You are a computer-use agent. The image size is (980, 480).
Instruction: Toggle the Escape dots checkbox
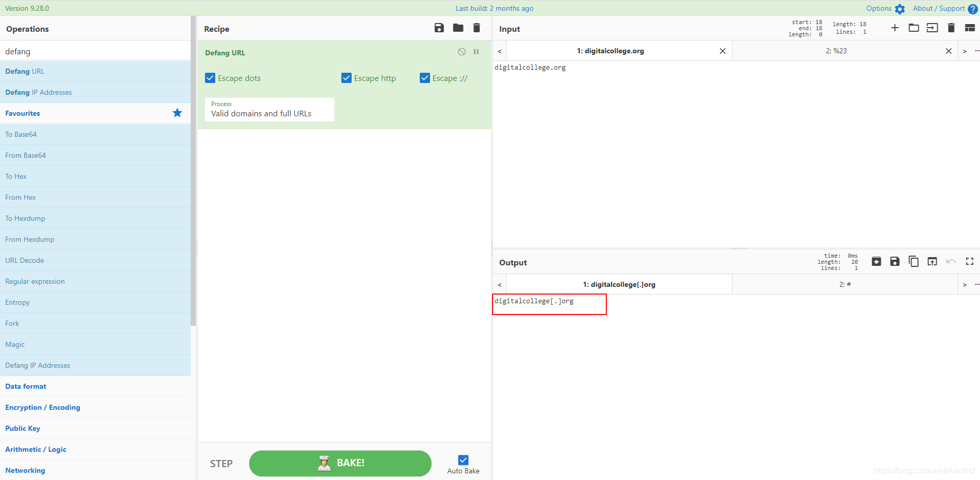click(210, 78)
